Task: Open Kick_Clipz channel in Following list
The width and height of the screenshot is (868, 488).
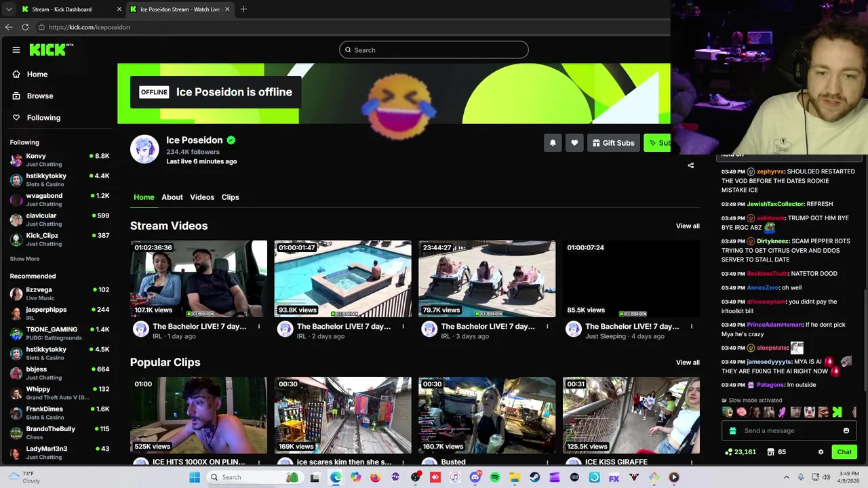Action: pos(60,239)
